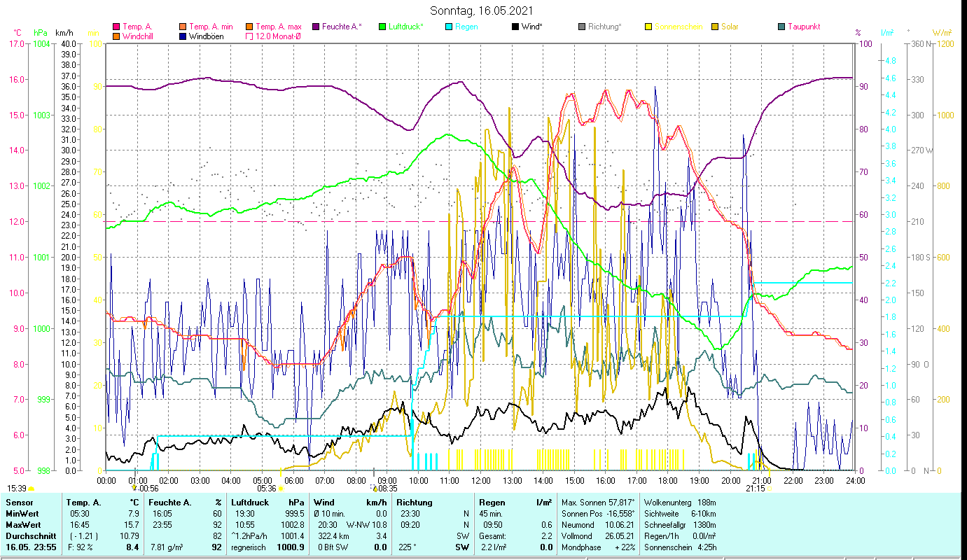Select the Sichtweite value '6-10km'
Screen dimensions: 967x560
tap(703, 513)
